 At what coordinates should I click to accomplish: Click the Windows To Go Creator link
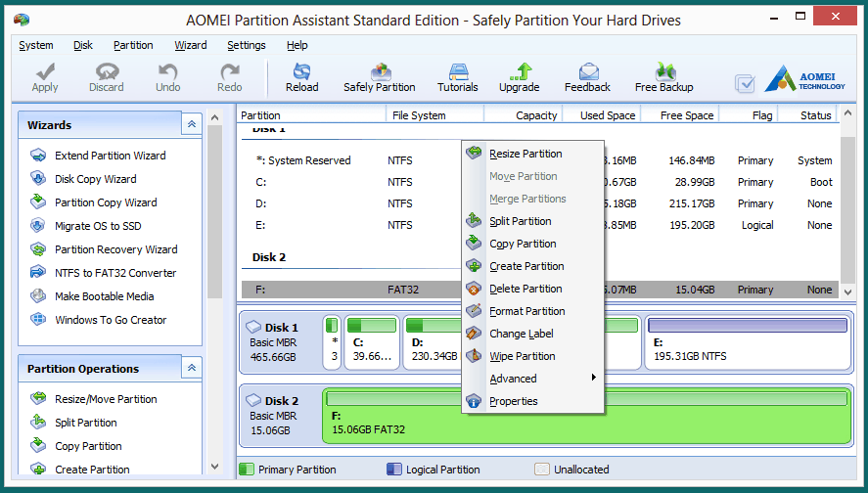click(111, 320)
